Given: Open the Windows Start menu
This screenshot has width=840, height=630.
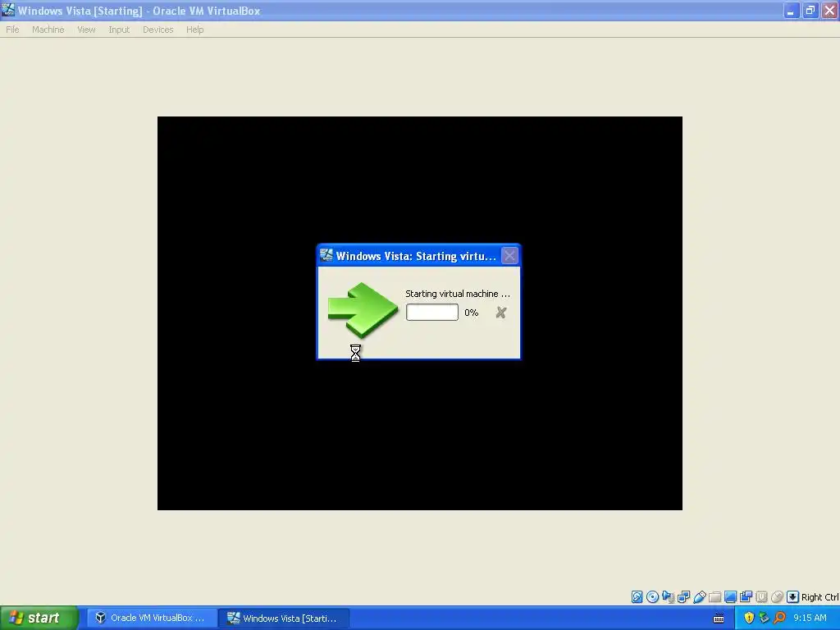Looking at the screenshot, I should pyautogui.click(x=39, y=618).
